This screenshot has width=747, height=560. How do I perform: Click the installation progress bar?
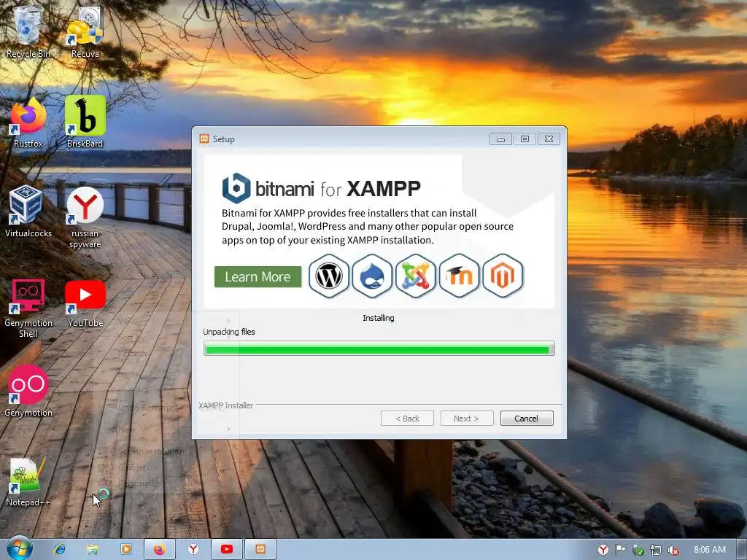(x=379, y=348)
